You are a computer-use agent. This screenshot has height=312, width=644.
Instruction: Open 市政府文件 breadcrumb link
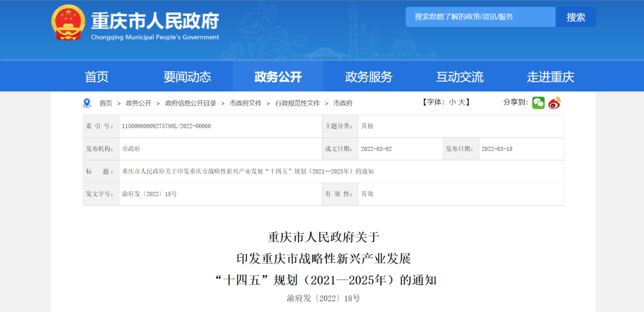click(x=246, y=103)
